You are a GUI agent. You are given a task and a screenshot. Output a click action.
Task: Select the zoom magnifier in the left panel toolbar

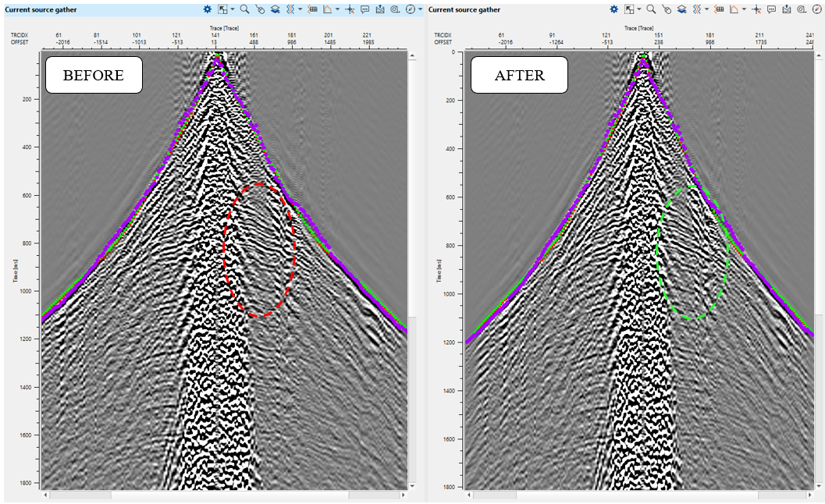pos(244,9)
